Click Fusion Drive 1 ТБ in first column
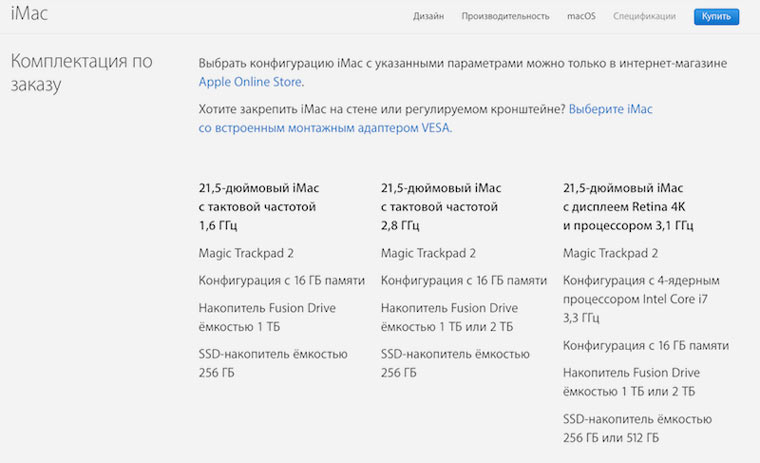This screenshot has width=760, height=463. point(266,317)
